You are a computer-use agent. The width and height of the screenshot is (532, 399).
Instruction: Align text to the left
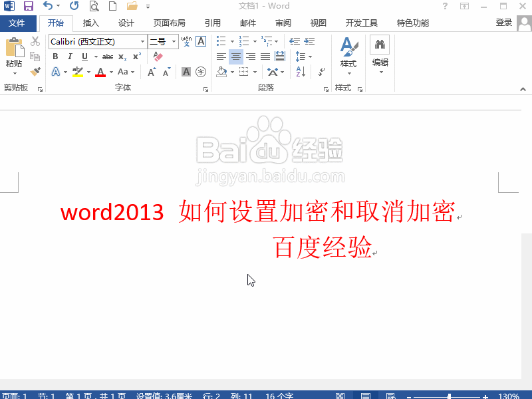pyautogui.click(x=221, y=57)
